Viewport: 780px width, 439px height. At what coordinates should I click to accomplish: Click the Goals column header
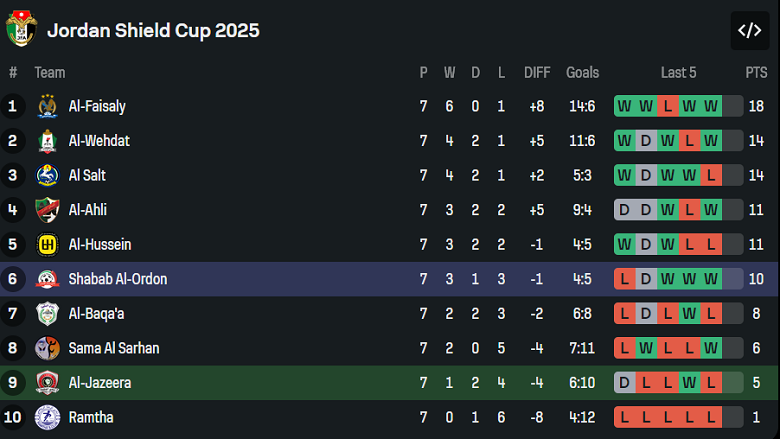coord(582,72)
